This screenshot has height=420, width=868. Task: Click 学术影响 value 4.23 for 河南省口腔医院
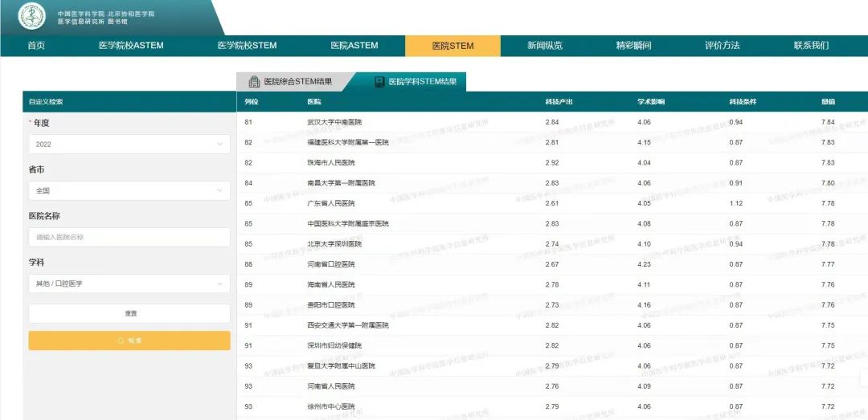[x=644, y=264]
